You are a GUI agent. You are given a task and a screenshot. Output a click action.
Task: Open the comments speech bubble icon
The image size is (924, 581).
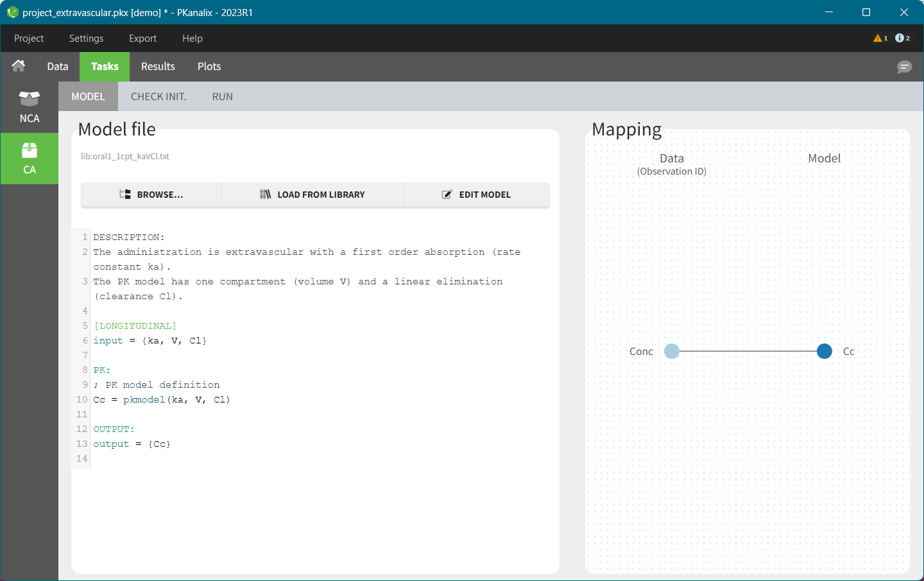tap(904, 67)
